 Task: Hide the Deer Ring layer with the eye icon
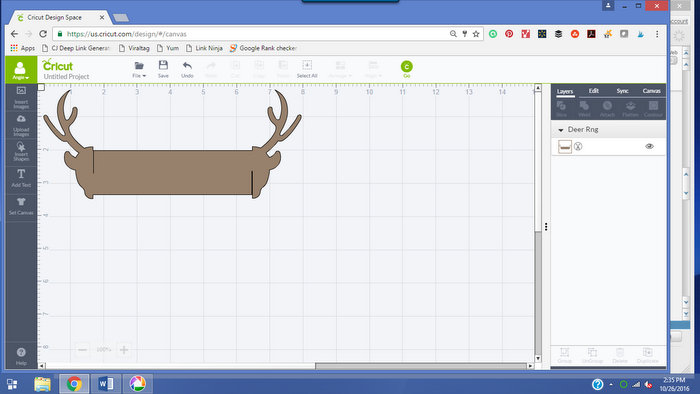[650, 146]
